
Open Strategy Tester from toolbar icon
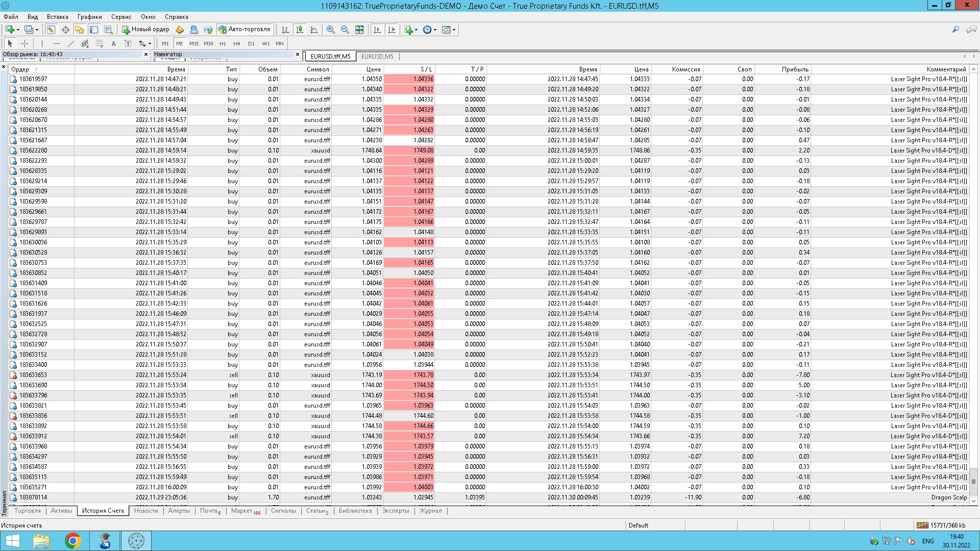coord(108,30)
